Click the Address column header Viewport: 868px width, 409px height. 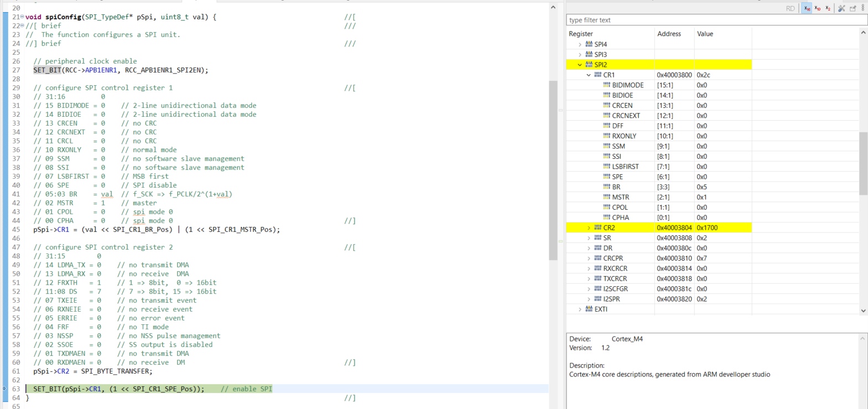click(x=674, y=34)
